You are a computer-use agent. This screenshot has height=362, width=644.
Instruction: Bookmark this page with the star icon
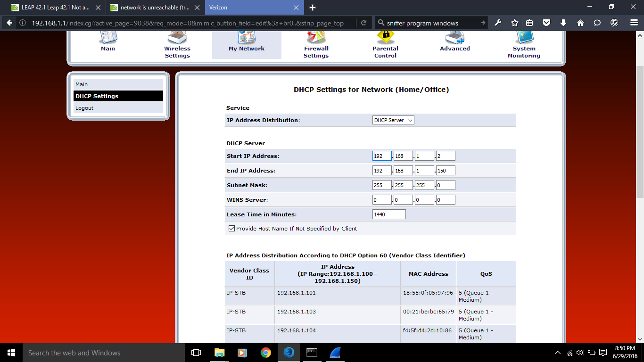[515, 23]
